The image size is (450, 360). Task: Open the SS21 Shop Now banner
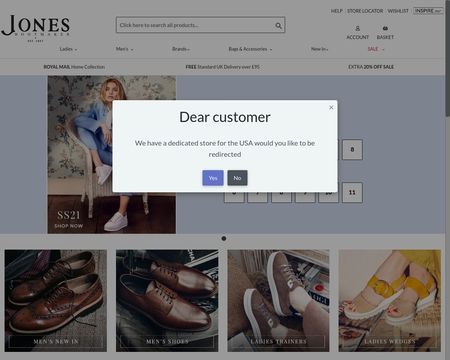112,155
